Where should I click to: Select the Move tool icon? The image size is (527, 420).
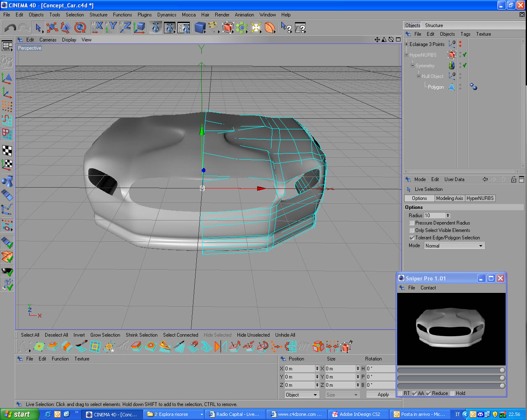[52, 28]
